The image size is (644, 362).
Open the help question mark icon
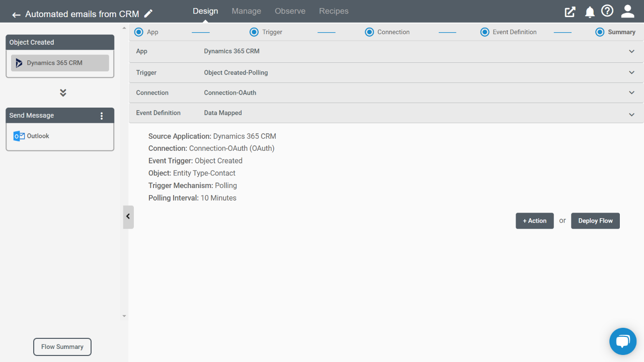point(607,11)
